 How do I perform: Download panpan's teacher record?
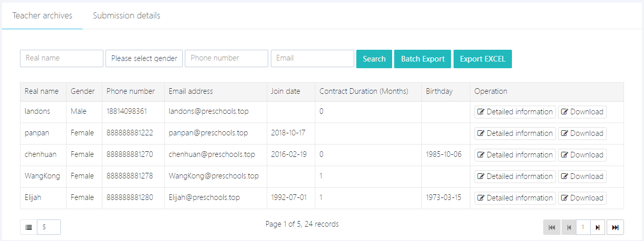click(582, 133)
